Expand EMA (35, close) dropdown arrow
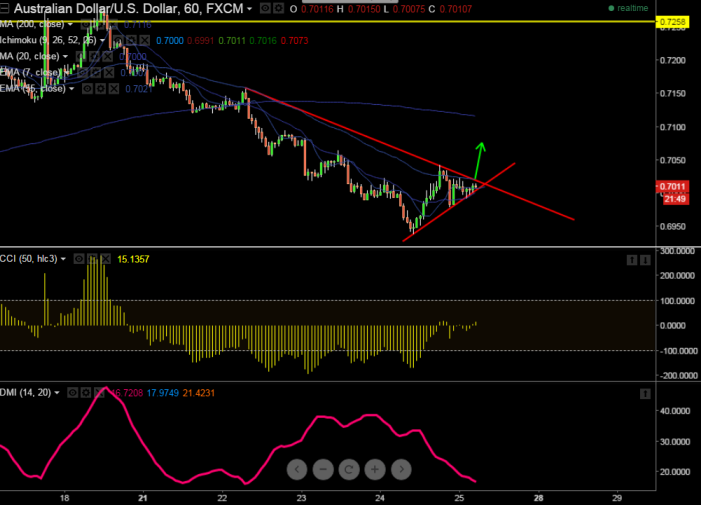The width and height of the screenshot is (701, 505). (72, 88)
